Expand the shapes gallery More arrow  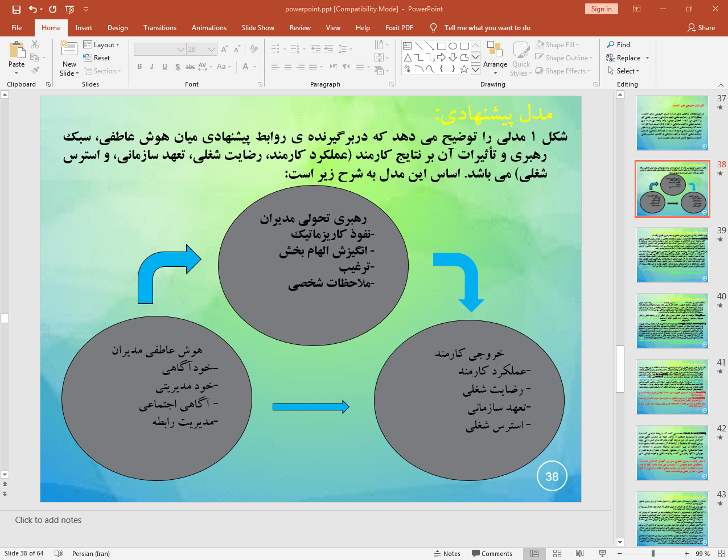pyautogui.click(x=475, y=69)
